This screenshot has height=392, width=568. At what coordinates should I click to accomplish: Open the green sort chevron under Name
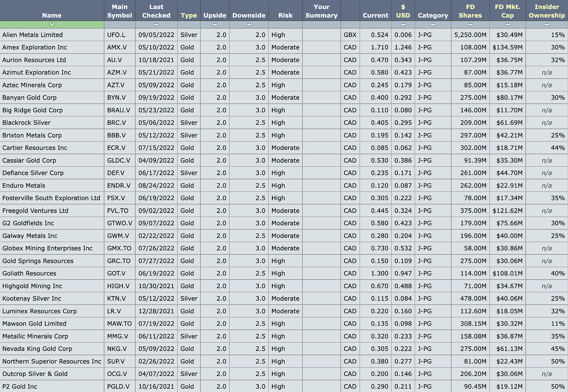tap(51, 24)
